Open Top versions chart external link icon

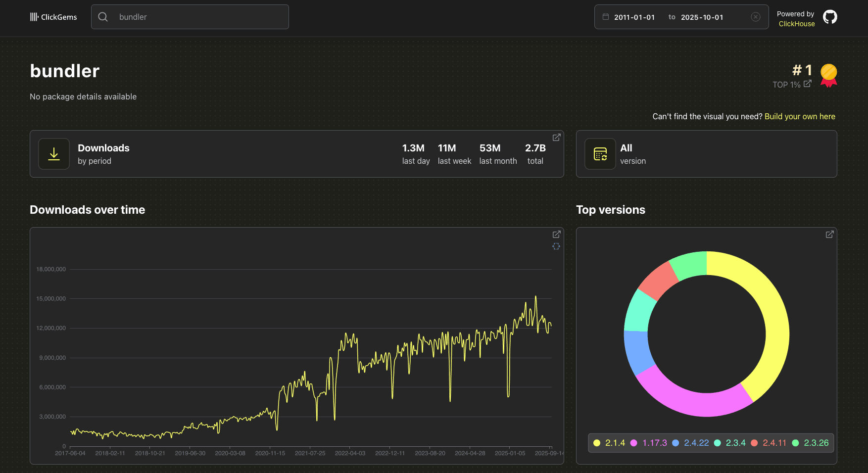[x=829, y=235]
